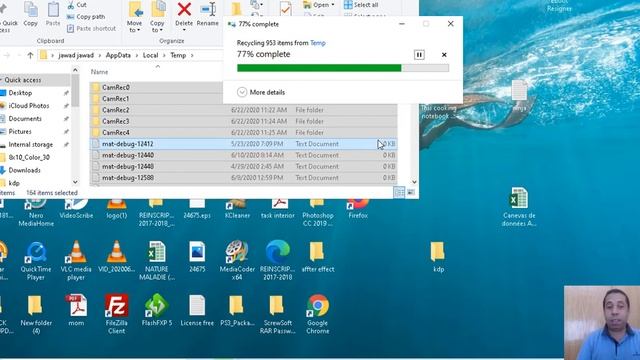640x360 pixels.
Task: Select the CamRec0 folder row
Action: tap(156, 87)
